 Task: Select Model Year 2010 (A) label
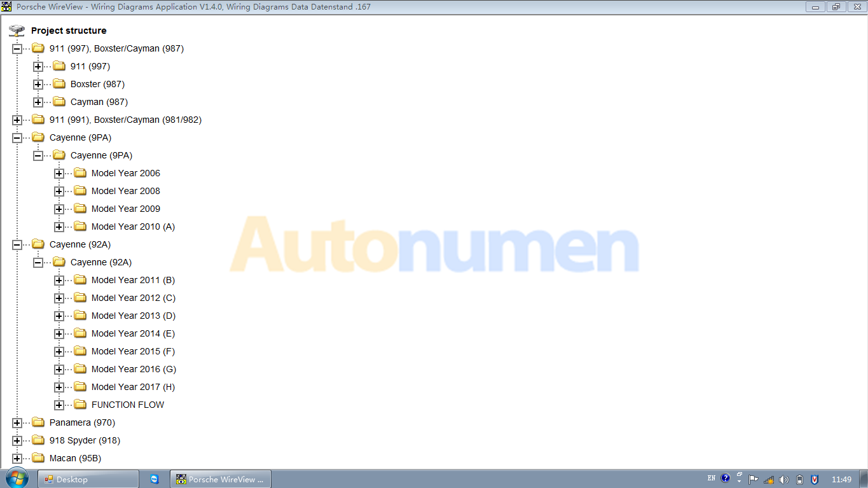pos(133,227)
